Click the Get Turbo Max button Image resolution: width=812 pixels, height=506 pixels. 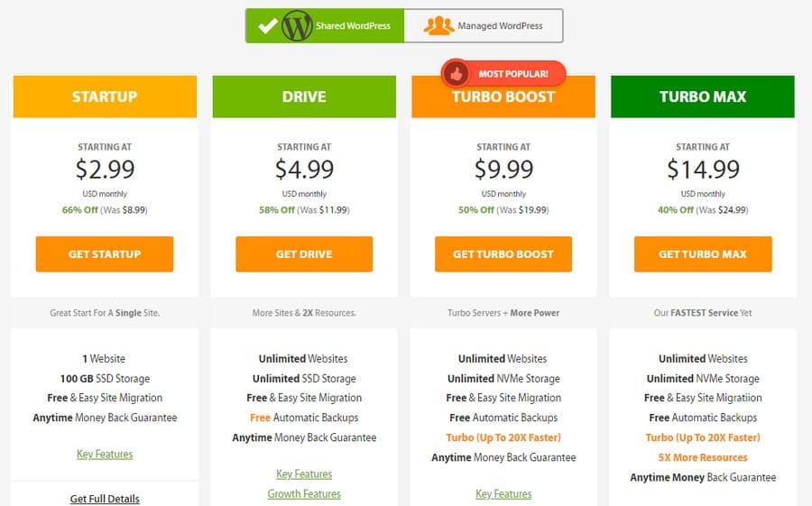(703, 254)
